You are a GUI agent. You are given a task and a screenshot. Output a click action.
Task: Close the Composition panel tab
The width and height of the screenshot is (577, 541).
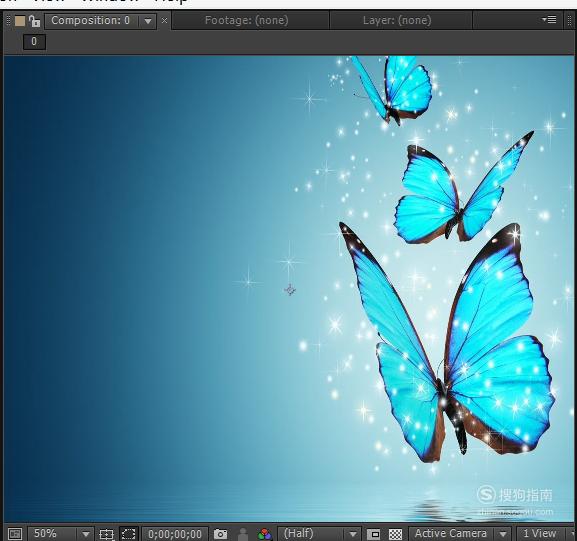pos(164,21)
